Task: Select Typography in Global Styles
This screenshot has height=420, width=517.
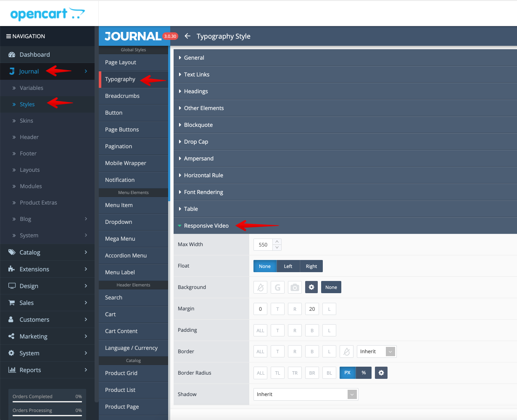Action: pyautogui.click(x=133, y=79)
